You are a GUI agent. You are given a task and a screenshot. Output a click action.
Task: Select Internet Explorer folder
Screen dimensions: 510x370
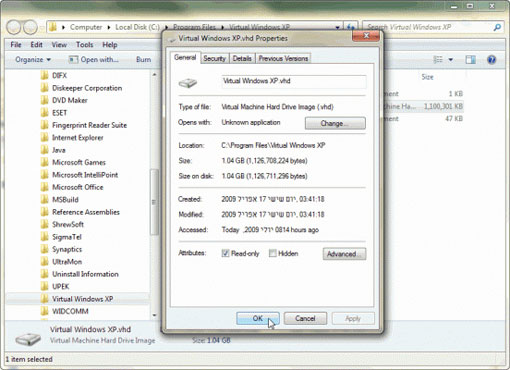point(78,137)
